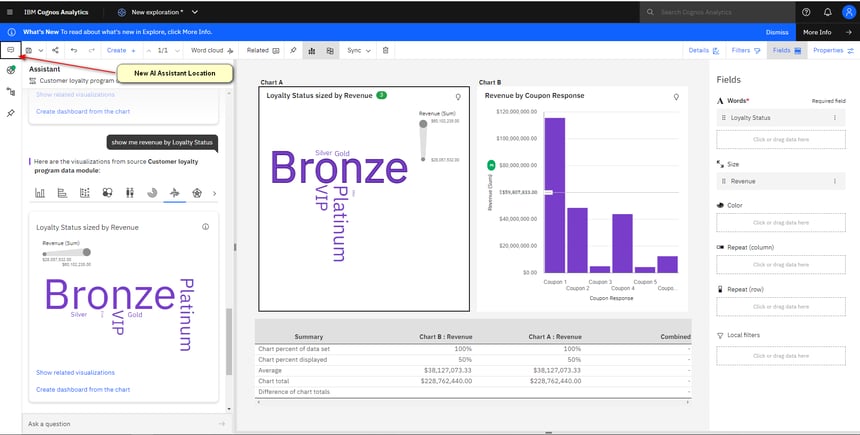Screen dimensions: 860x435
Task: Open the Details tab
Action: coord(704,50)
